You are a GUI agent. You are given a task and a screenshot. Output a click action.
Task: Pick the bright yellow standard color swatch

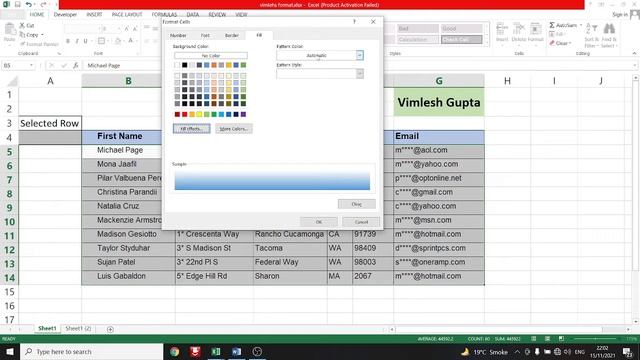coord(199,114)
